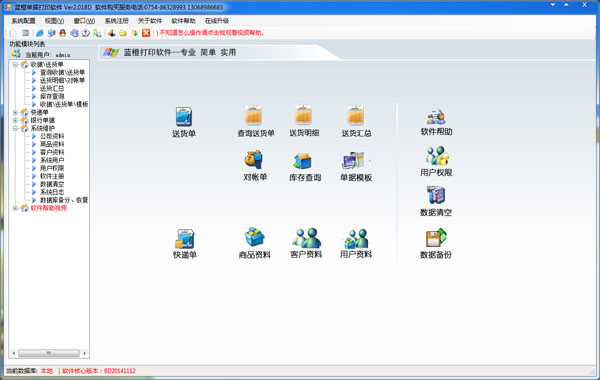Open the 查询送货单 icon
600x380 pixels.
256,122
